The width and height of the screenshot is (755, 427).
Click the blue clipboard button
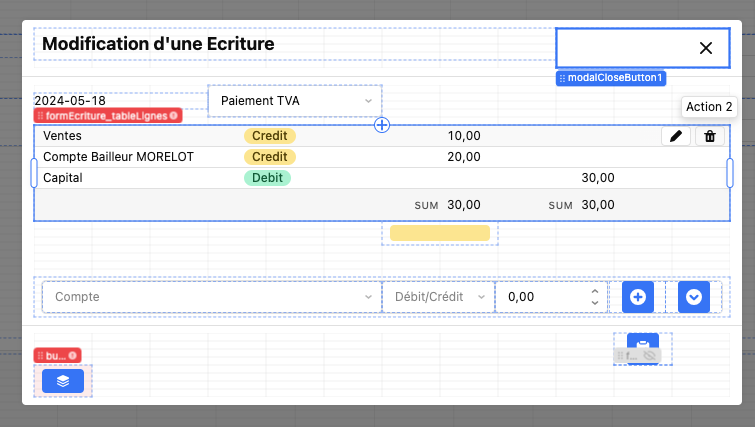pyautogui.click(x=642, y=342)
